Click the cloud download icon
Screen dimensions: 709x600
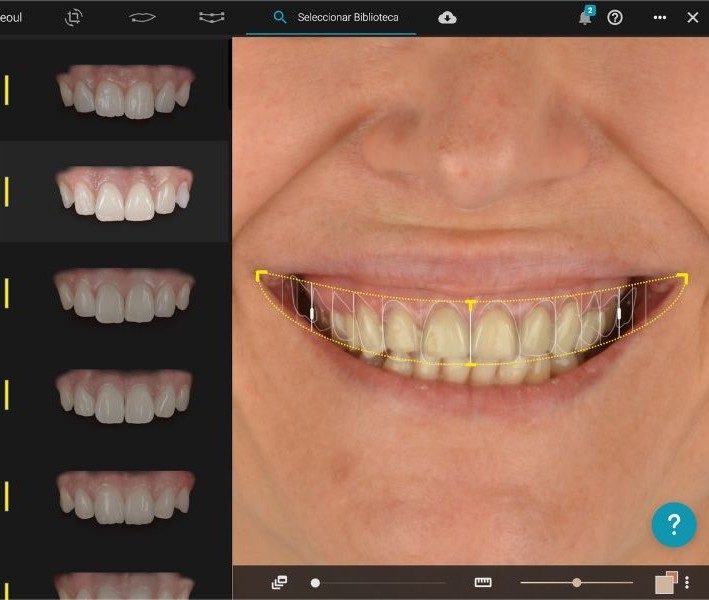pyautogui.click(x=447, y=18)
